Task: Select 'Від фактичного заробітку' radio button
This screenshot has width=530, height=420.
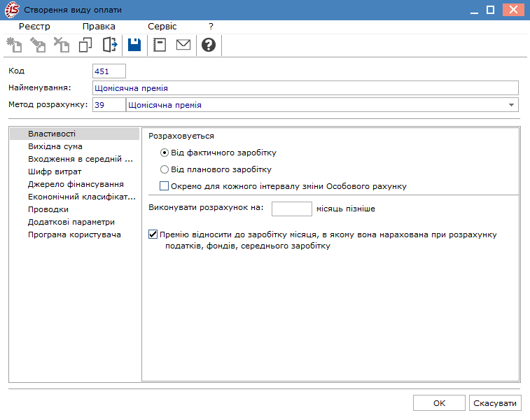Action: (165, 153)
